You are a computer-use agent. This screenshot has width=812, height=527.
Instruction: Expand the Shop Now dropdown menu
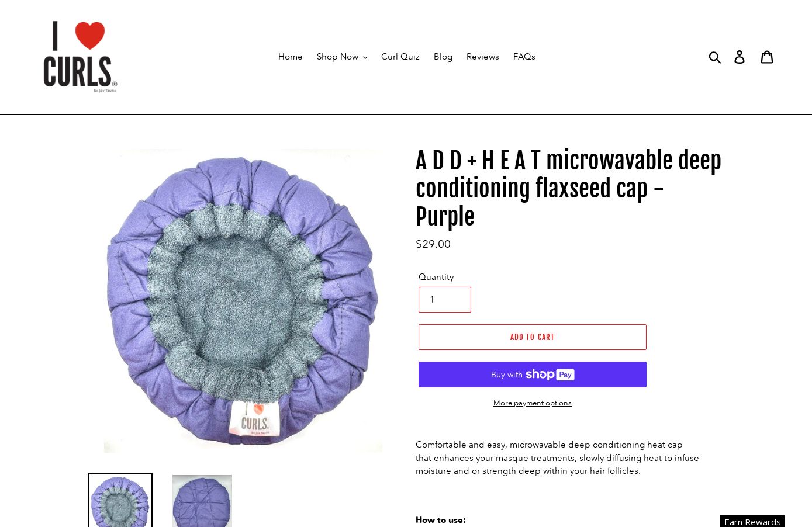[342, 57]
